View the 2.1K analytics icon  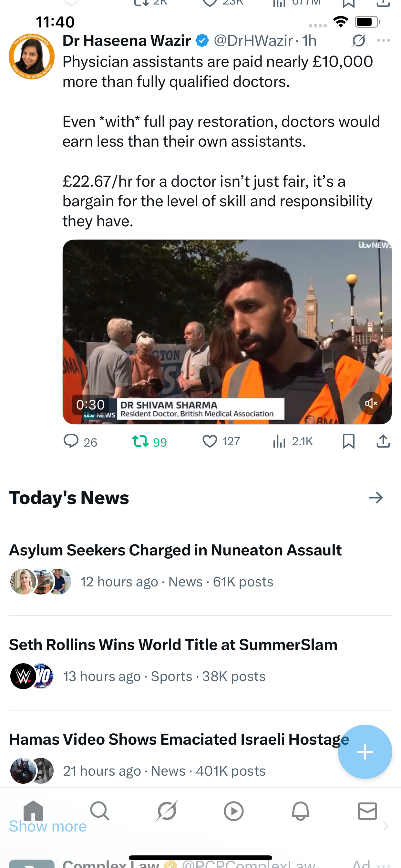(x=279, y=441)
